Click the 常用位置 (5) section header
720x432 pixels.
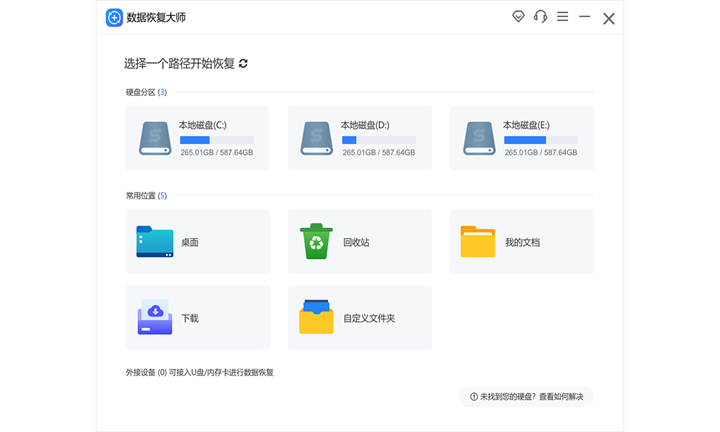tap(146, 196)
